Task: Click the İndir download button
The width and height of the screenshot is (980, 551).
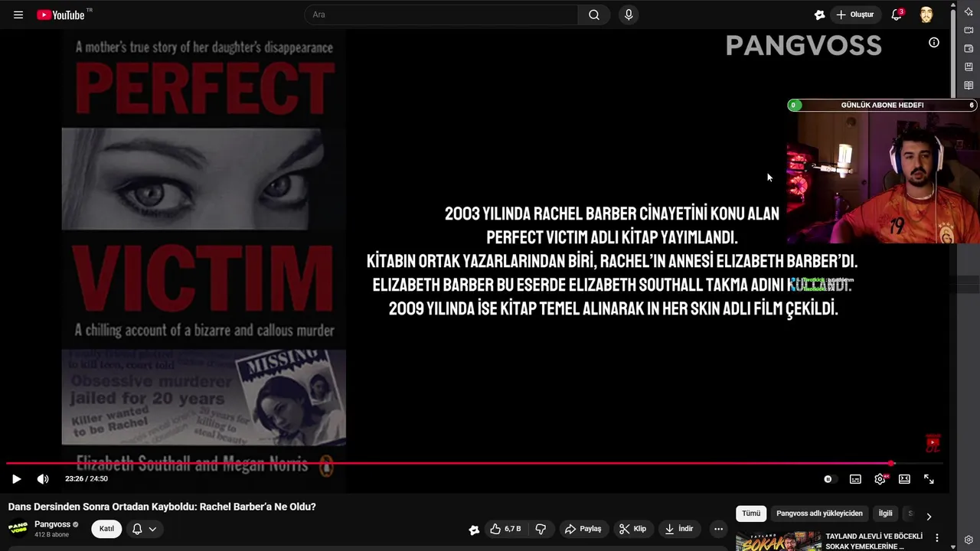Action: coord(679,529)
